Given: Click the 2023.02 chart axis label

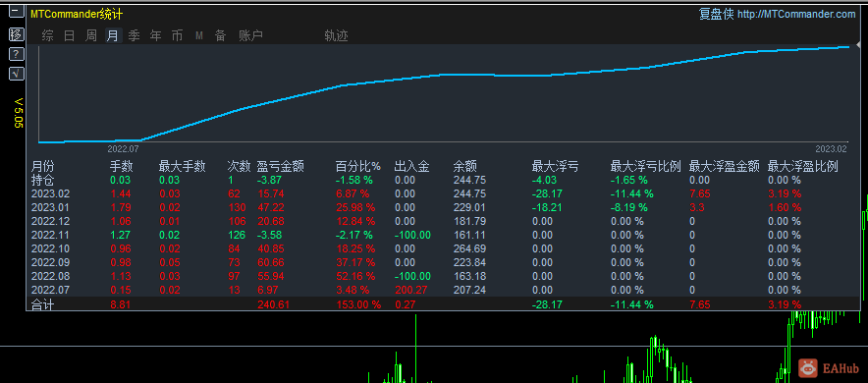Looking at the screenshot, I should point(831,149).
